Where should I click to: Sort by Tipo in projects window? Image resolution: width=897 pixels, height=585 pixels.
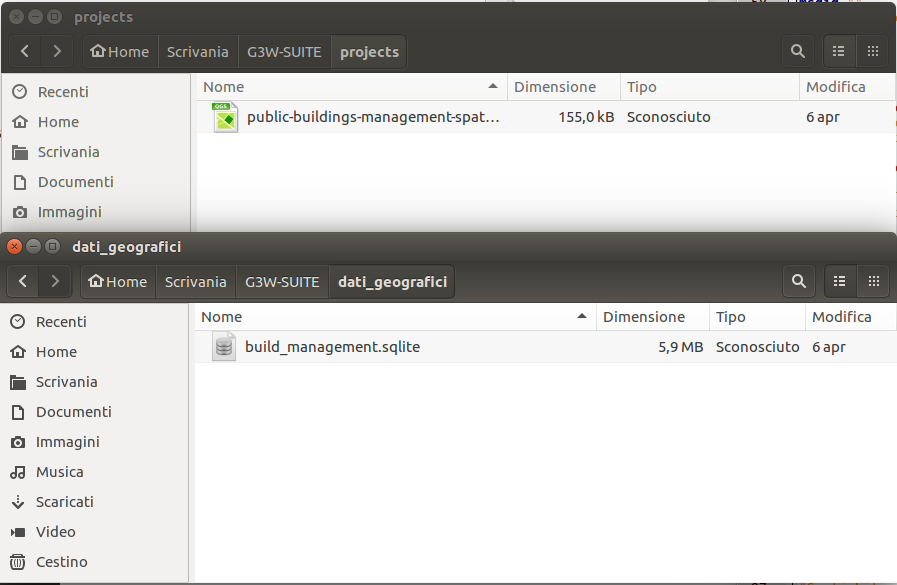click(710, 87)
